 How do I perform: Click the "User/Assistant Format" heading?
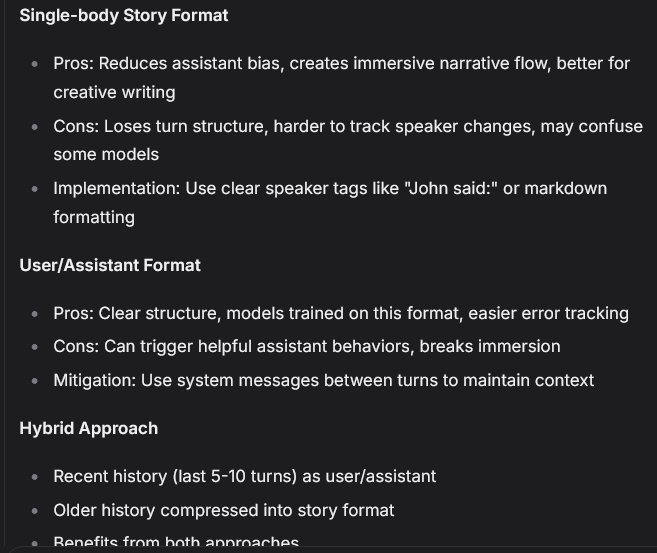coord(110,266)
